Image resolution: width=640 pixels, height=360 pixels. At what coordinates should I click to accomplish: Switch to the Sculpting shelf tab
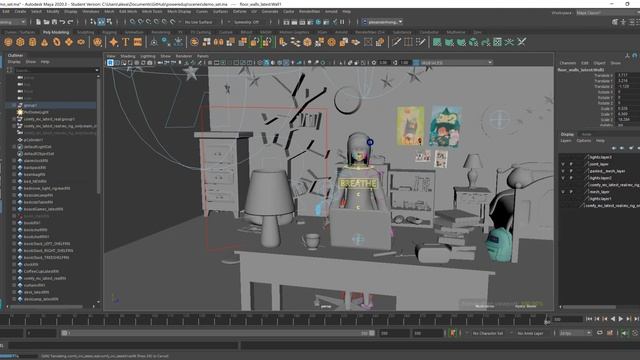click(86, 32)
